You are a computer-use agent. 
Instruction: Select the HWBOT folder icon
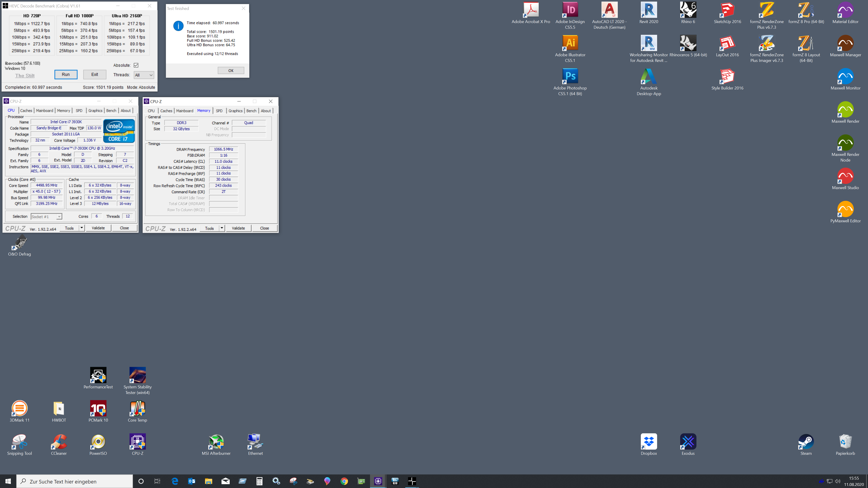pos(59,411)
